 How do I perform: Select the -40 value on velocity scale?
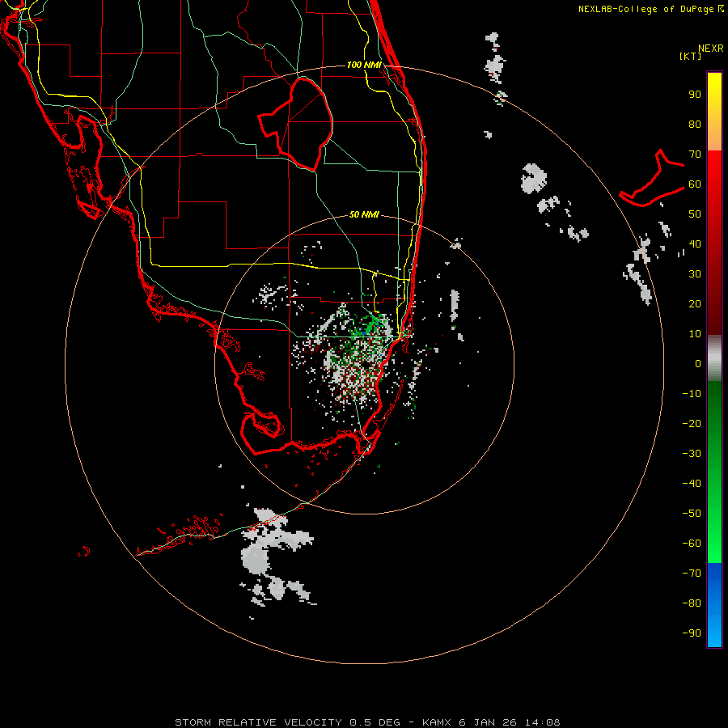[x=692, y=484]
